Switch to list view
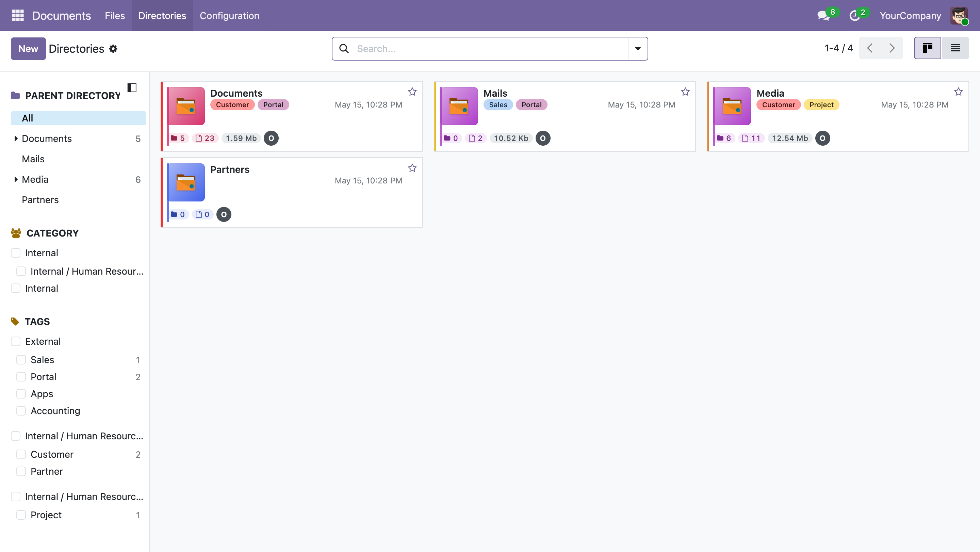The image size is (980, 552). click(x=955, y=48)
